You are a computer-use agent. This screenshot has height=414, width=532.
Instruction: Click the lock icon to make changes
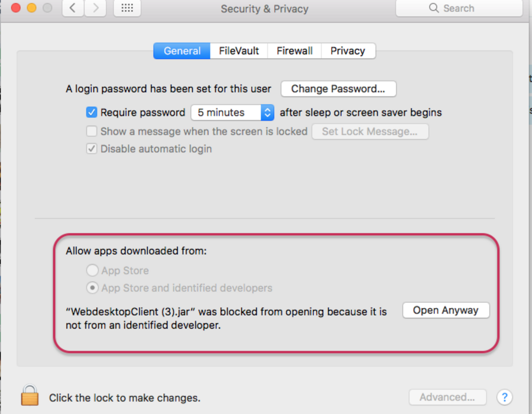pyautogui.click(x=30, y=395)
